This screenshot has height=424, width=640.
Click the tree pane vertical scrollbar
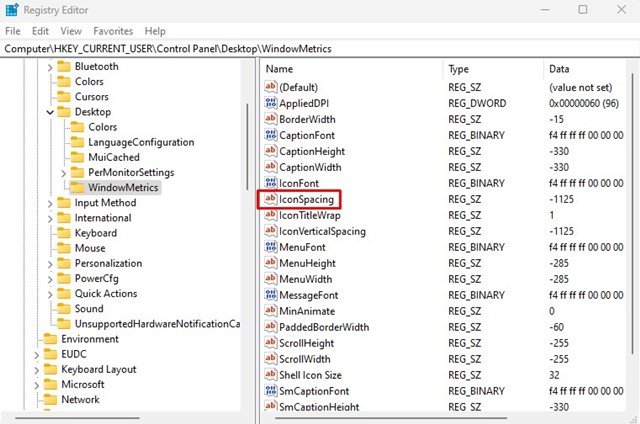pos(247,146)
